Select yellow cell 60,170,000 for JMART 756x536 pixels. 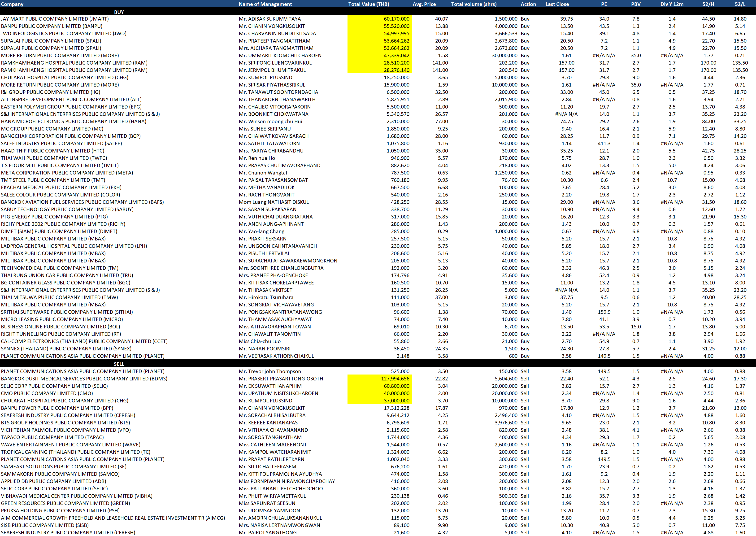pos(396,19)
